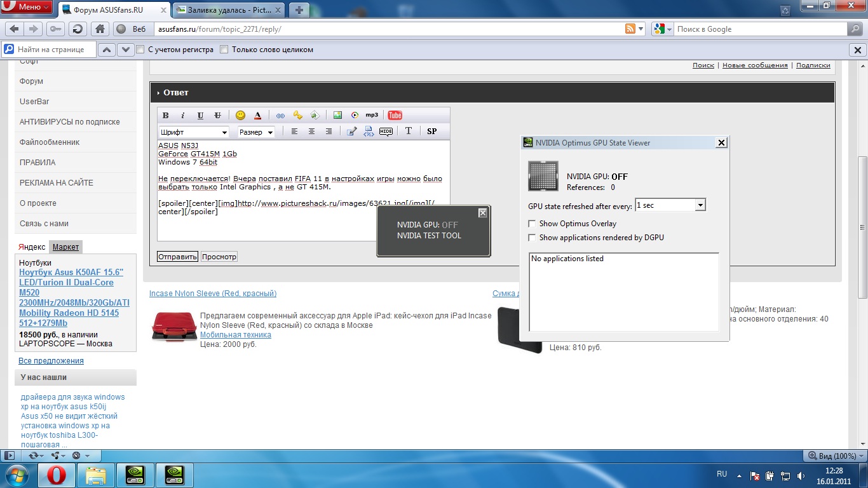The image size is (868, 488).
Task: Switch to the Заливка удалась tab
Action: pyautogui.click(x=229, y=10)
